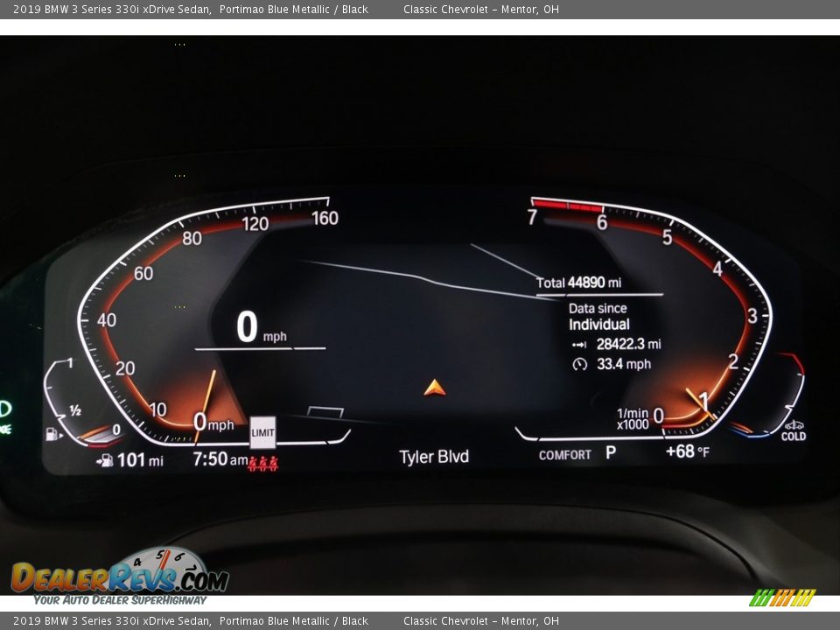Tap the 120 mark on the speedometer
840x630 pixels.
pos(255,224)
